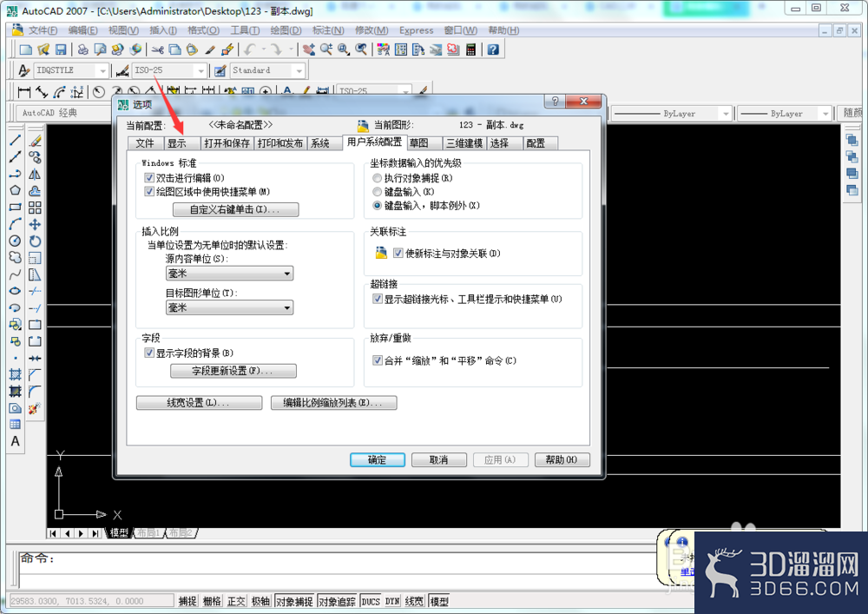Select the Multiline Text A tool
Screen dimensions: 868x614
coord(16,441)
